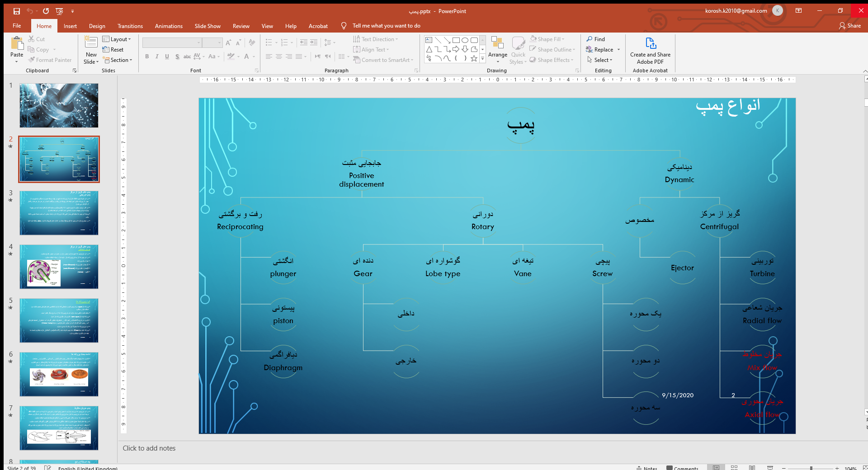Open Shape Outline dropdown
868x470 pixels.
point(552,50)
